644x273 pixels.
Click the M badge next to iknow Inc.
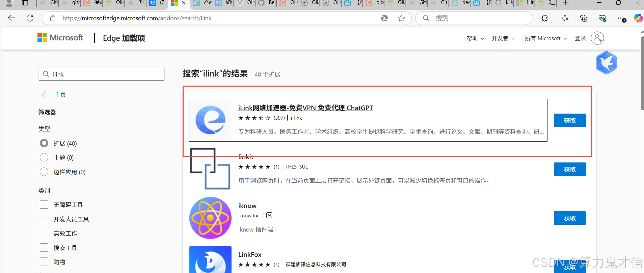[269, 215]
